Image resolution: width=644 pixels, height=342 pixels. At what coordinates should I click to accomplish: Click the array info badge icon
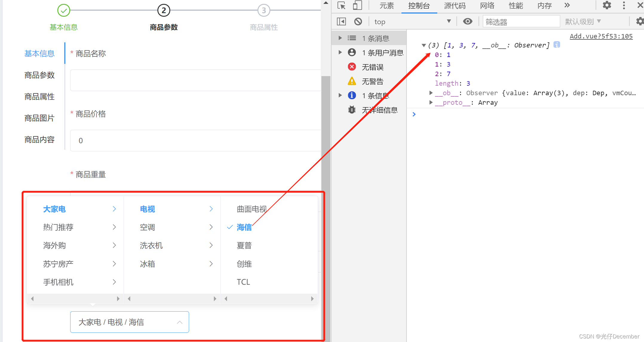click(x=556, y=45)
